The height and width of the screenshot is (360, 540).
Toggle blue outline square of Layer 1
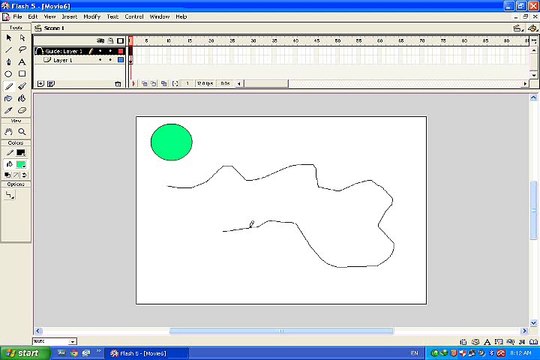pyautogui.click(x=121, y=60)
